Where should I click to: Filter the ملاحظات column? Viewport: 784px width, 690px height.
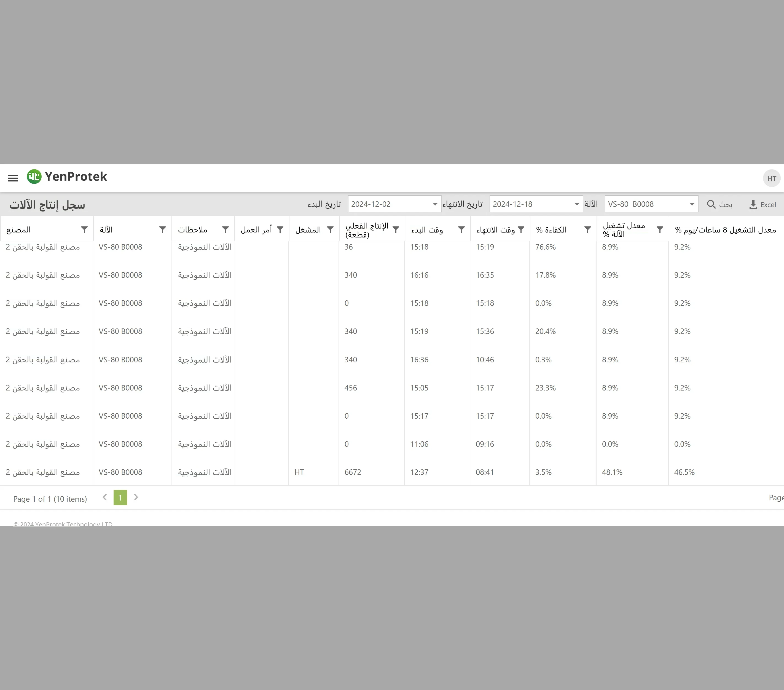tap(225, 229)
